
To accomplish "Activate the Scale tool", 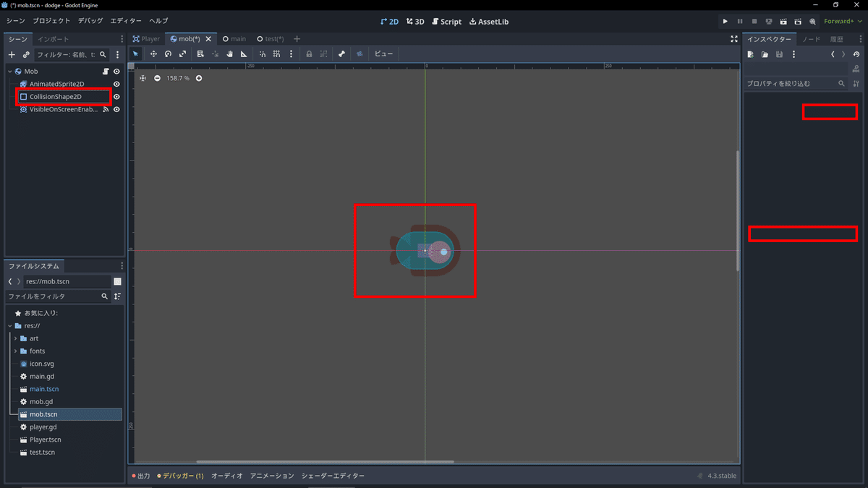I will tap(181, 53).
